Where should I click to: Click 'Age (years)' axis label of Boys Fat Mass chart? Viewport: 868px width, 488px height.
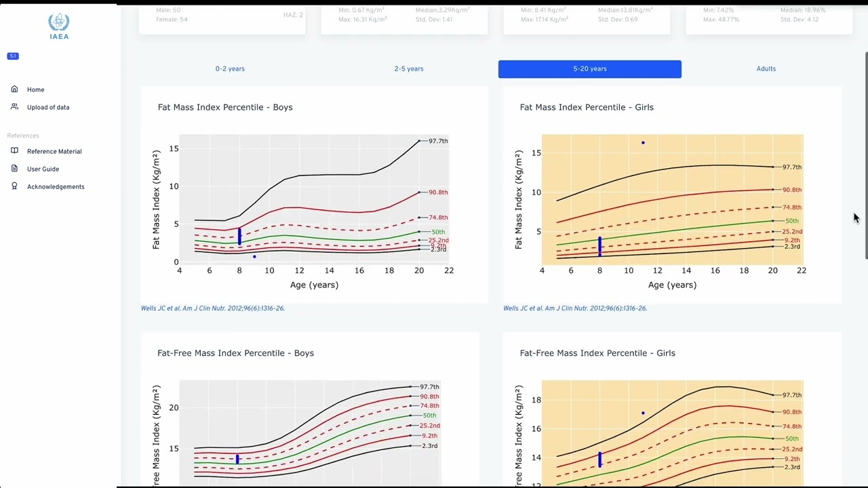[x=314, y=285]
